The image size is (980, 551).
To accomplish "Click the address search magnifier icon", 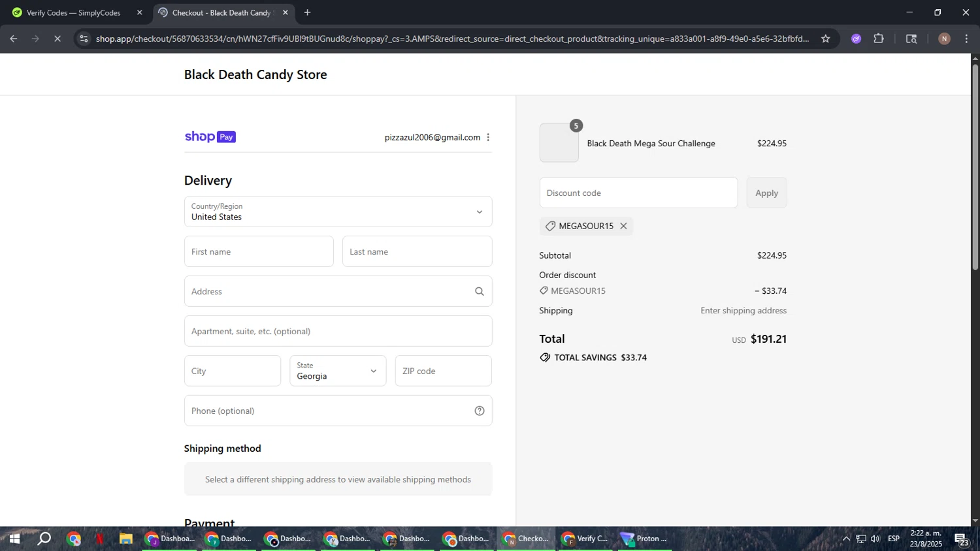I will pyautogui.click(x=480, y=291).
